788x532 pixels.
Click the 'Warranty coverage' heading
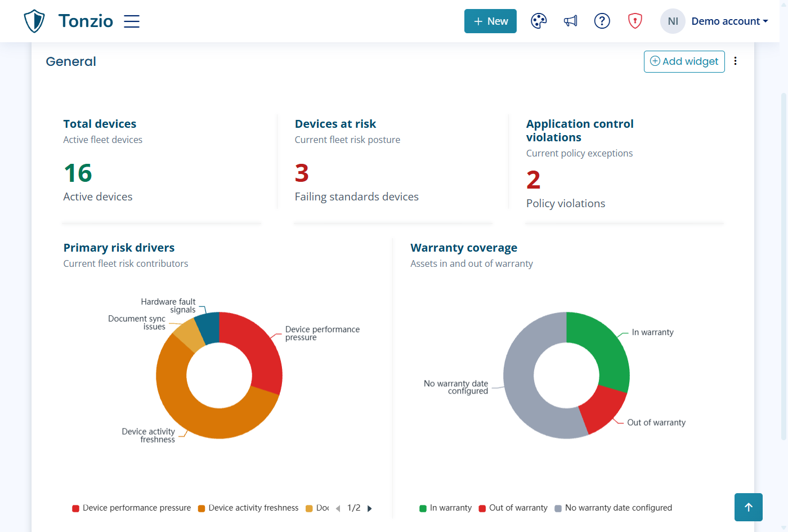click(464, 248)
